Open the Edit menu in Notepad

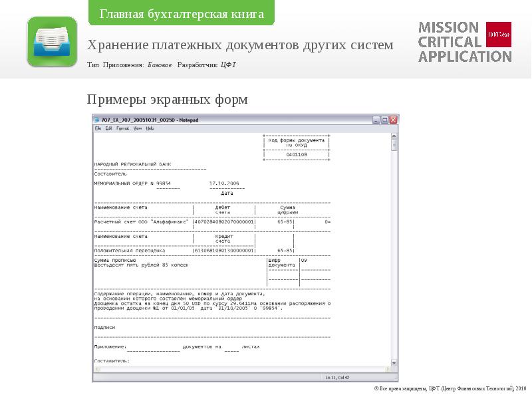[108, 128]
